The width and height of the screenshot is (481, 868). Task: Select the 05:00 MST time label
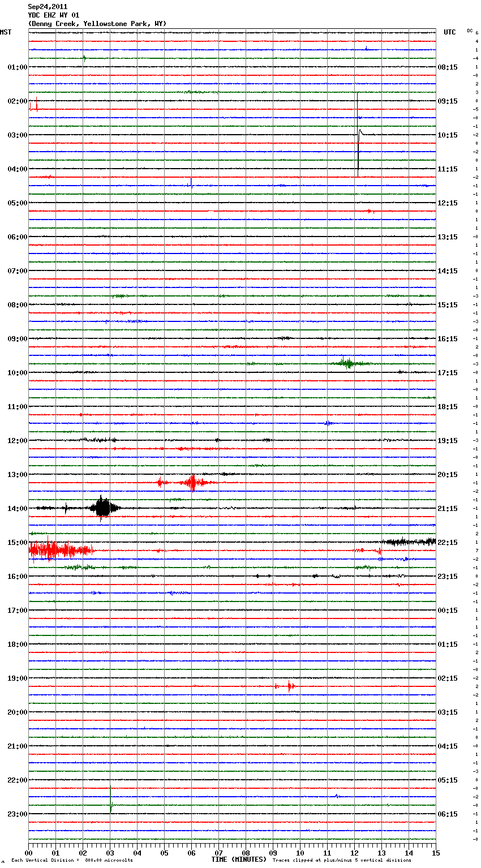(x=17, y=203)
